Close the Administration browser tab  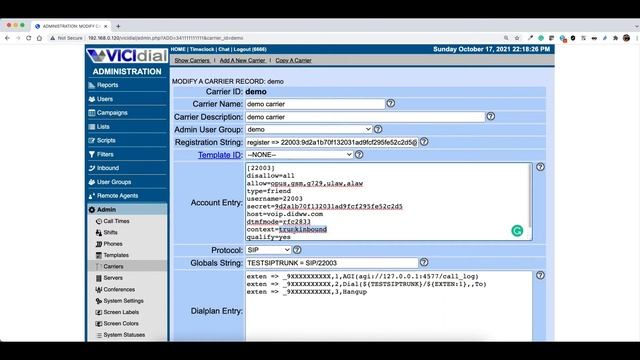tap(106, 26)
